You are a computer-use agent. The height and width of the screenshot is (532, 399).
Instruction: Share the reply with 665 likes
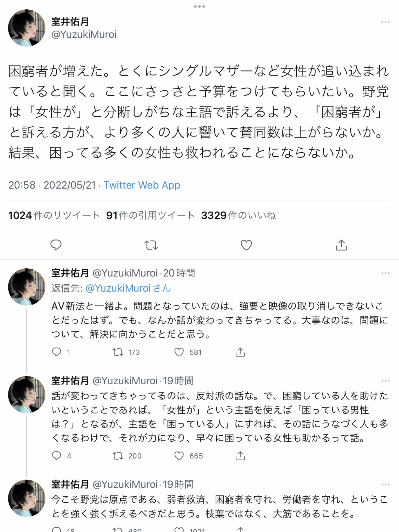240,456
